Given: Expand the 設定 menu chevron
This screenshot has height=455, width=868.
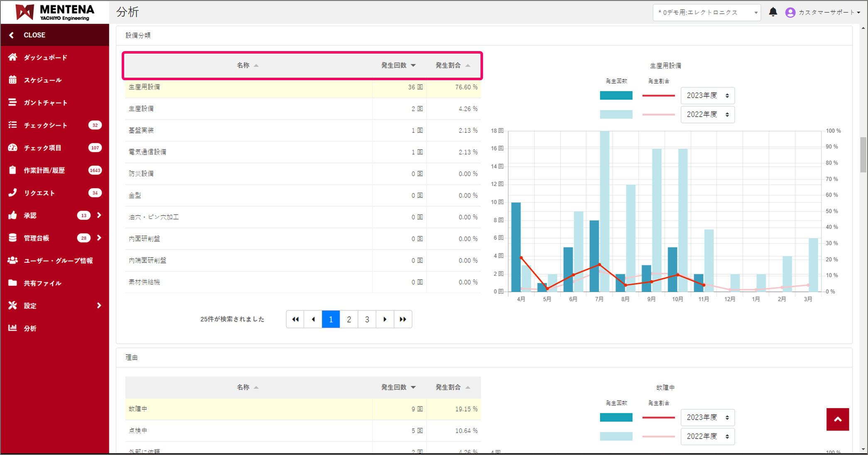Looking at the screenshot, I should (99, 305).
